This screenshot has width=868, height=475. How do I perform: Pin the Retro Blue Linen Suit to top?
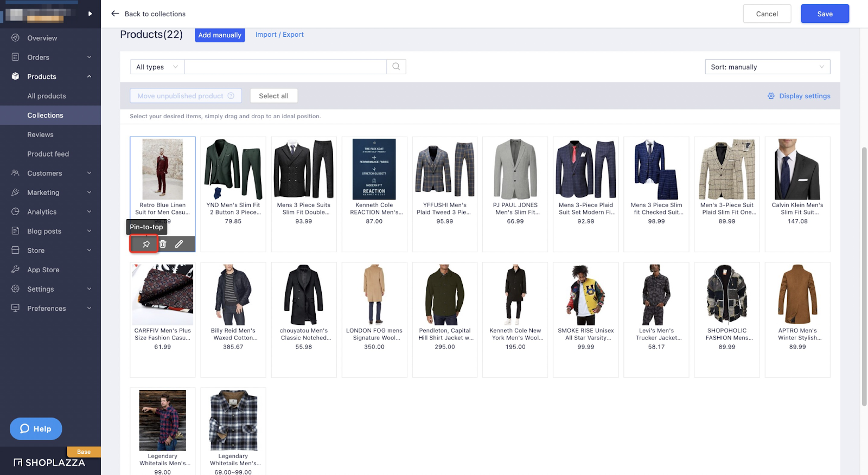point(145,244)
